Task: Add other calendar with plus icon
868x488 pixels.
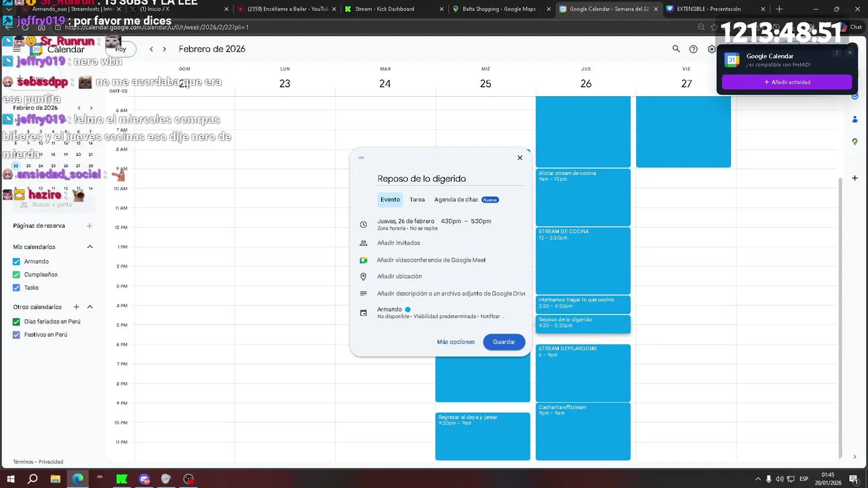Action: coord(77,307)
